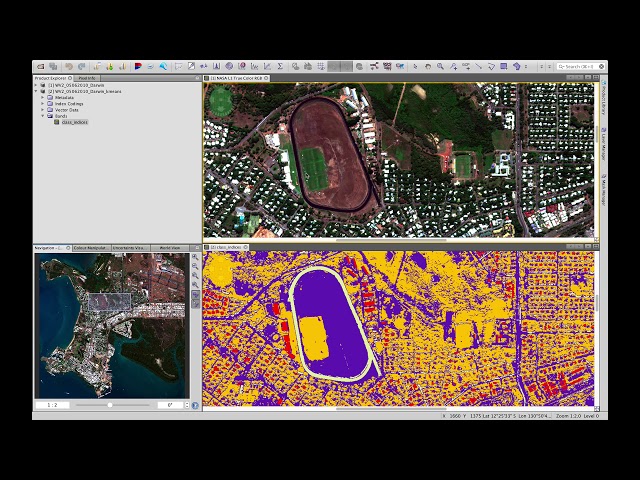Select the pin placing tool
This screenshot has height=480, width=640.
[453, 66]
